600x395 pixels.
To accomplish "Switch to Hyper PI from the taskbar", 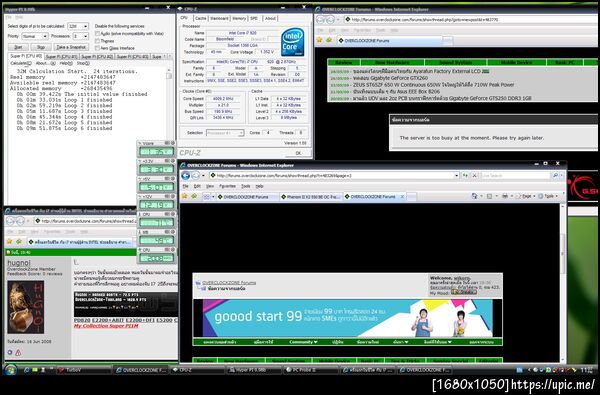I will [x=254, y=370].
